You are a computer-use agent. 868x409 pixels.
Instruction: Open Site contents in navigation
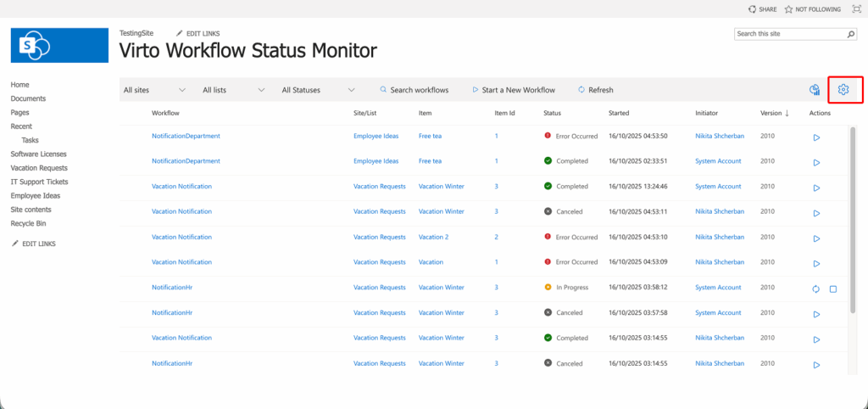point(31,210)
